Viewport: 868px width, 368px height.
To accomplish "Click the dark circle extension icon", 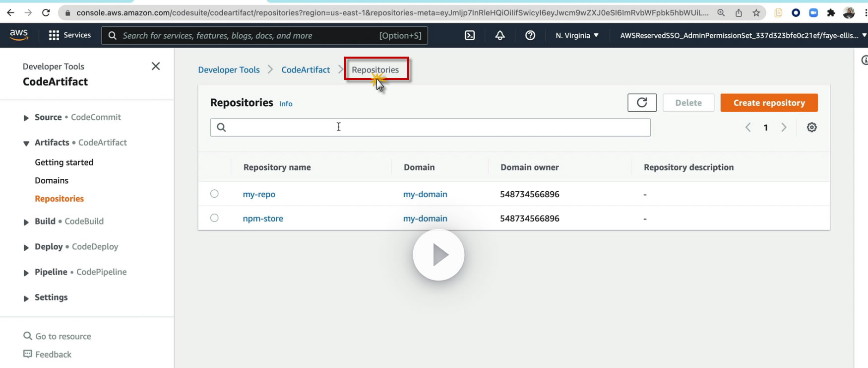I will (x=796, y=13).
